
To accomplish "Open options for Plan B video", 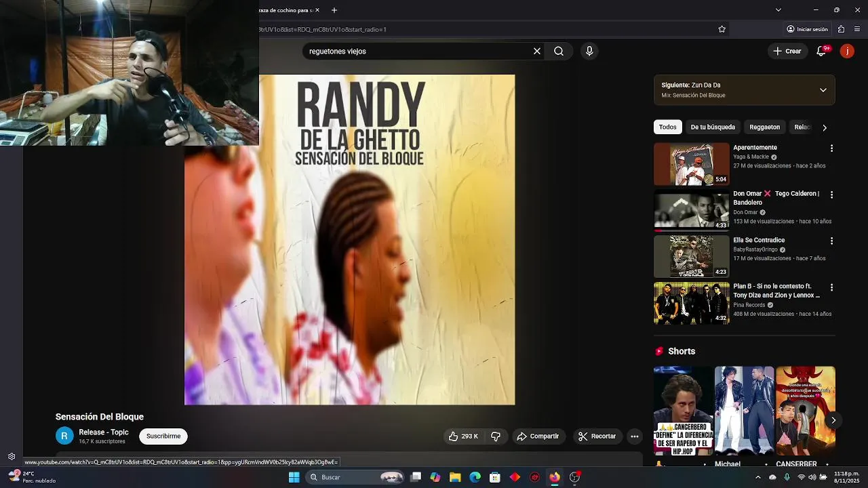I will point(831,287).
